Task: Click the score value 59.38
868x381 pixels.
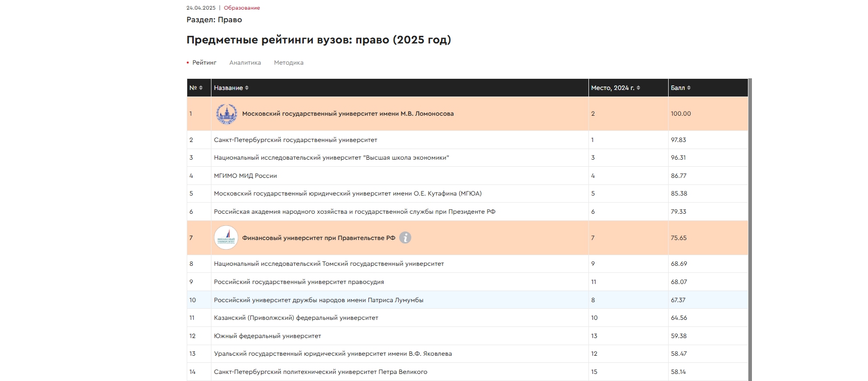Action: click(x=679, y=336)
